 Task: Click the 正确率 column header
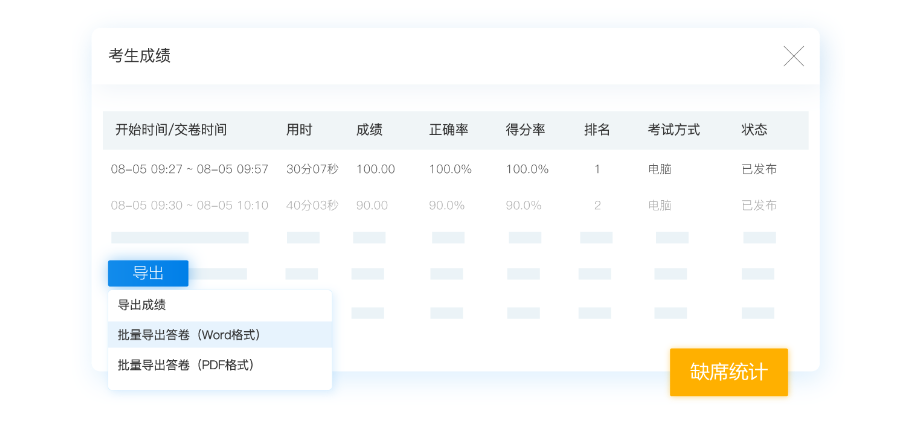tap(449, 130)
